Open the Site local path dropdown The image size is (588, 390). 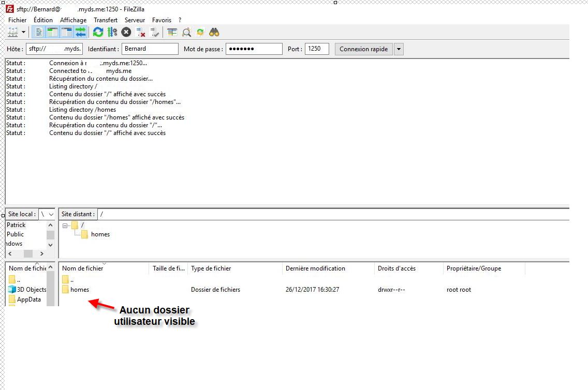pyautogui.click(x=51, y=214)
